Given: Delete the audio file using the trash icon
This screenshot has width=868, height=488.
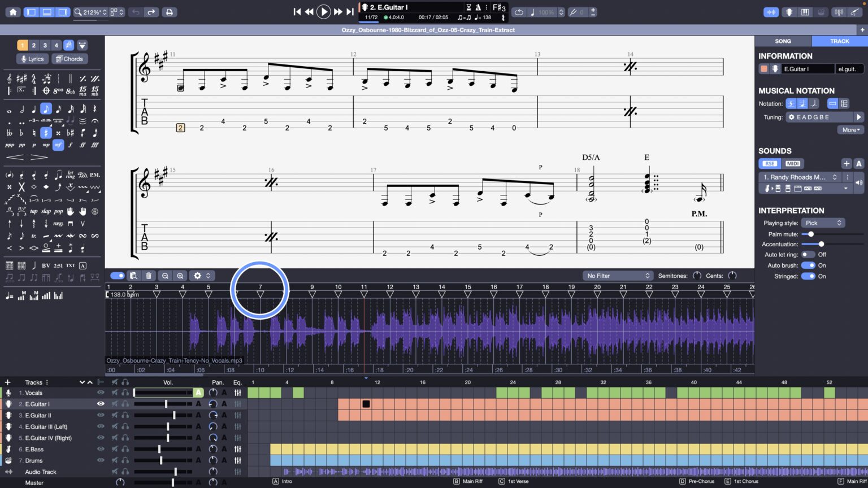Looking at the screenshot, I should point(149,276).
